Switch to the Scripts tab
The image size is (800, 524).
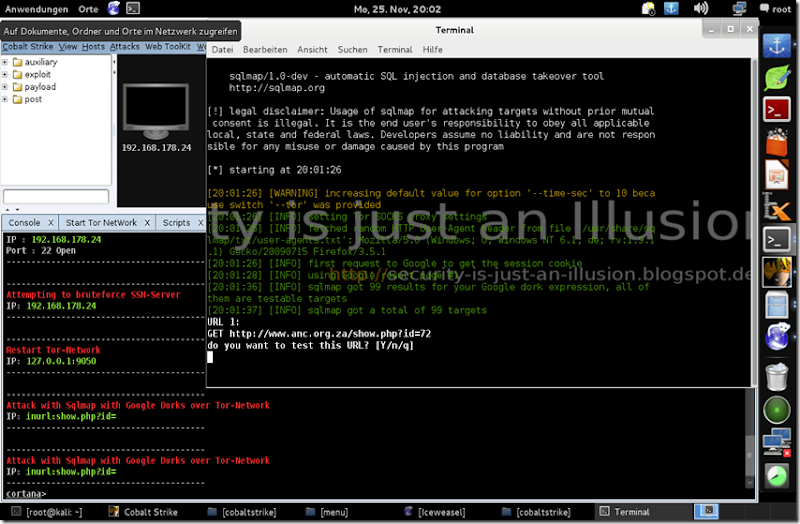pos(176,223)
